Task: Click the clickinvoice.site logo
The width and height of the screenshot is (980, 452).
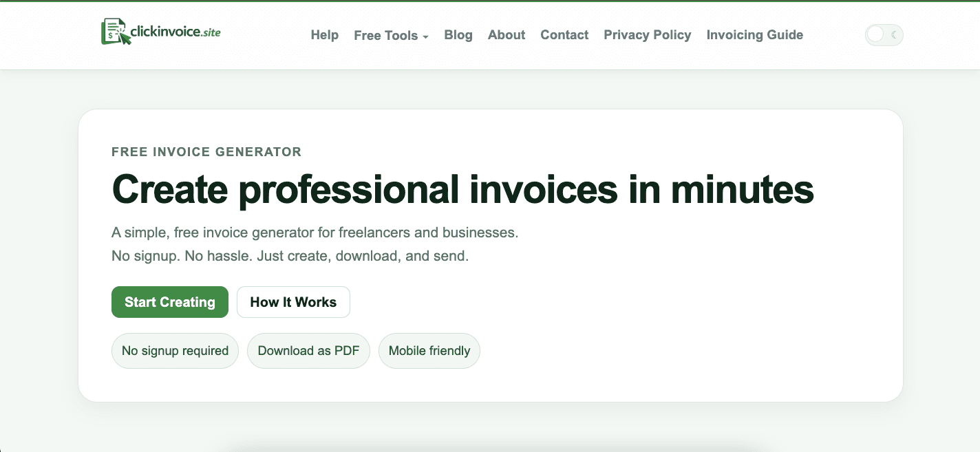Action: 161,32
